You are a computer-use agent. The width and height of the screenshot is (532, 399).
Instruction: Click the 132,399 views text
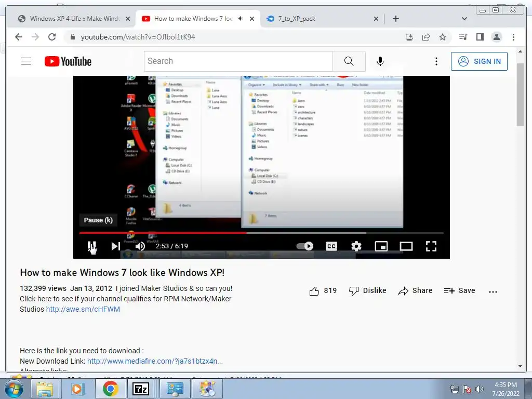43,288
